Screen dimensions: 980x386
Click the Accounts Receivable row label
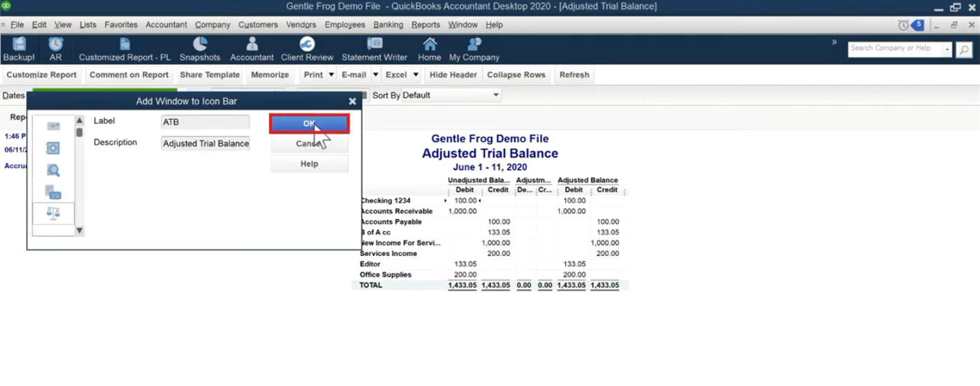pos(396,211)
